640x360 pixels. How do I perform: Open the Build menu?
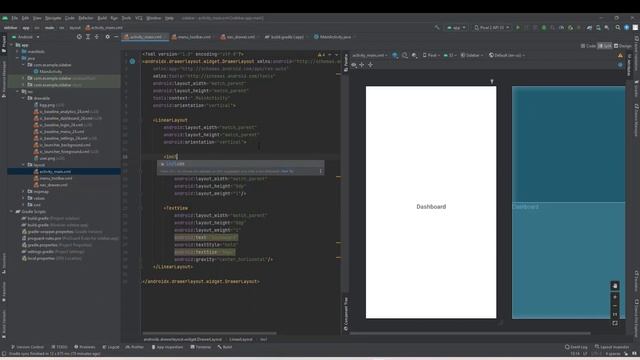tap(102, 18)
